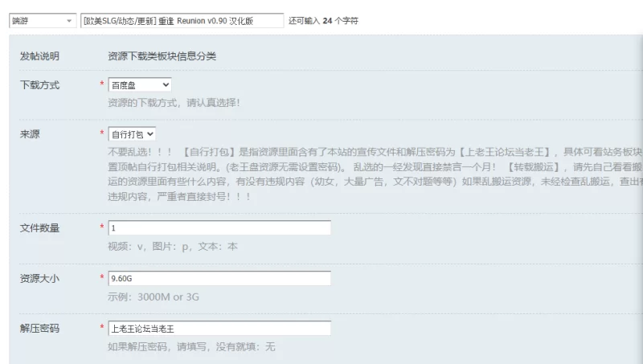Click the 下载方式 label
The height and width of the screenshot is (364, 643).
coord(39,85)
